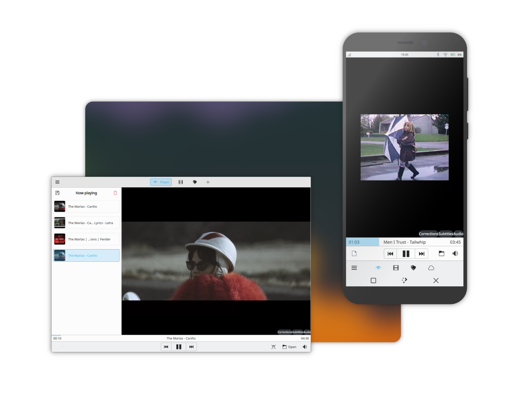Open the tags view in desktop toolbar
Viewport: 509px width, 420px height.
click(195, 182)
